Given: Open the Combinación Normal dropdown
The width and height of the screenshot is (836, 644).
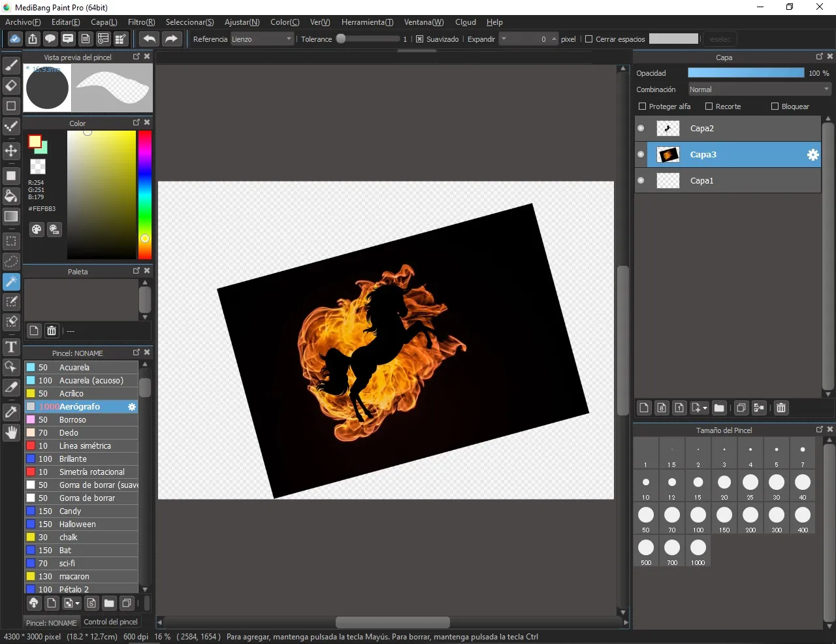Looking at the screenshot, I should [x=760, y=89].
